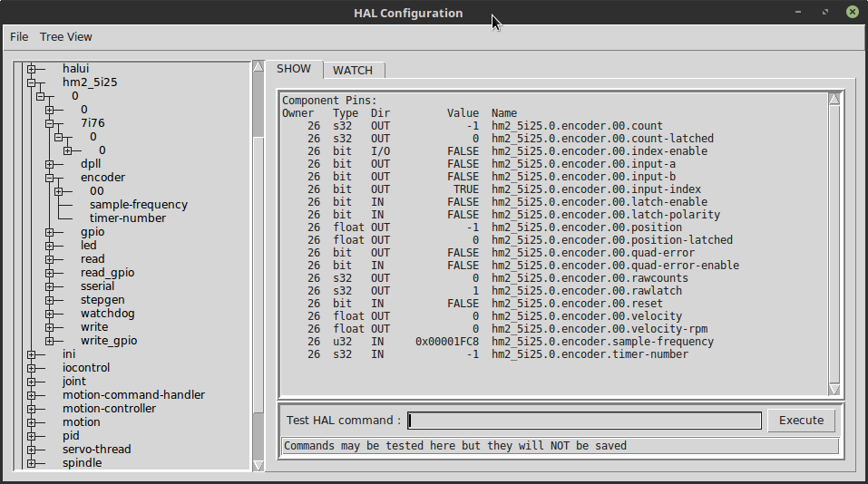Screen dimensions: 868x484
Task: Click the tree scrollbar down arrow
Action: pyautogui.click(x=258, y=466)
